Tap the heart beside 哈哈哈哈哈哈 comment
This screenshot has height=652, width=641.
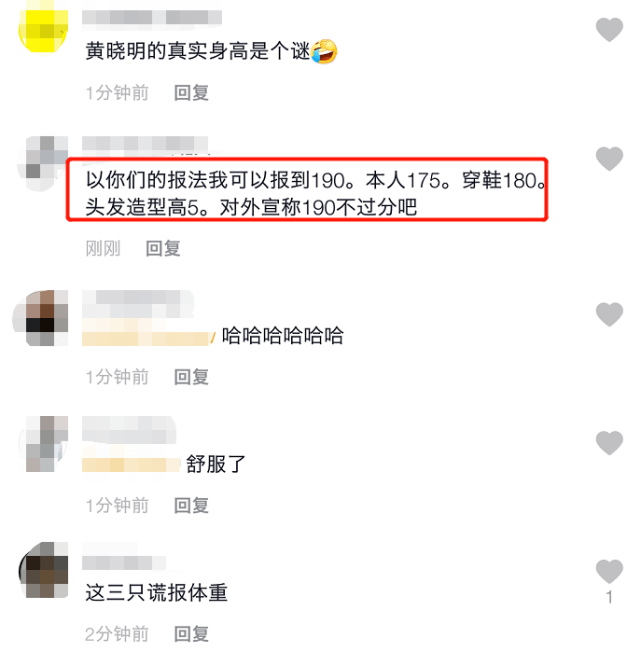pos(609,314)
